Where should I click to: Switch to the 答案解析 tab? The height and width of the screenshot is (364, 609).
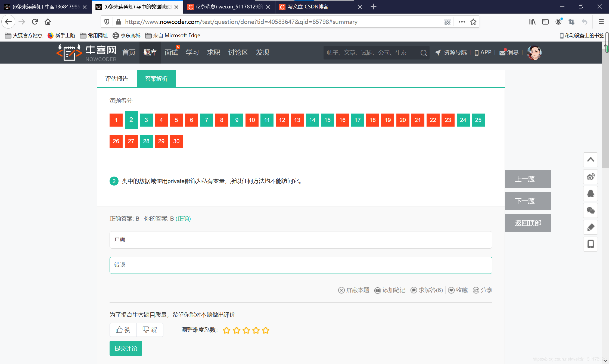(x=156, y=79)
